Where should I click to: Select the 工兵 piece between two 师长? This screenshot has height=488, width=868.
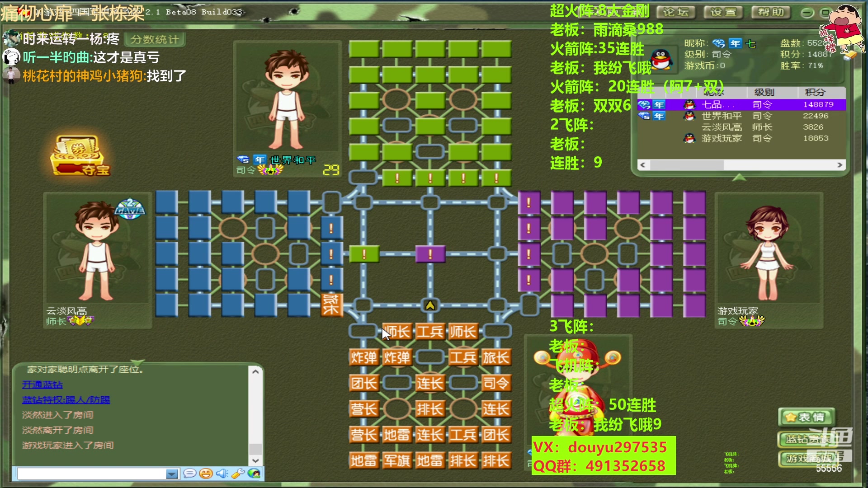[430, 332]
